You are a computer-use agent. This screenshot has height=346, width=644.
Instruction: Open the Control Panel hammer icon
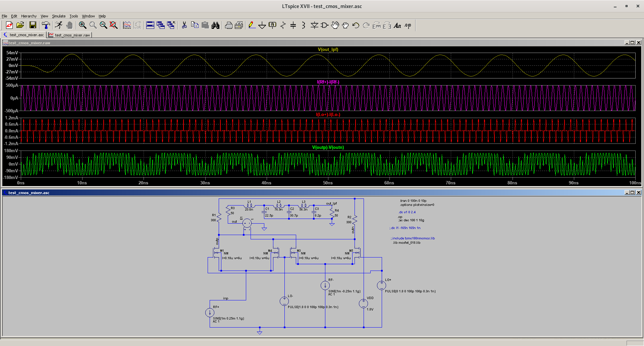tap(46, 25)
